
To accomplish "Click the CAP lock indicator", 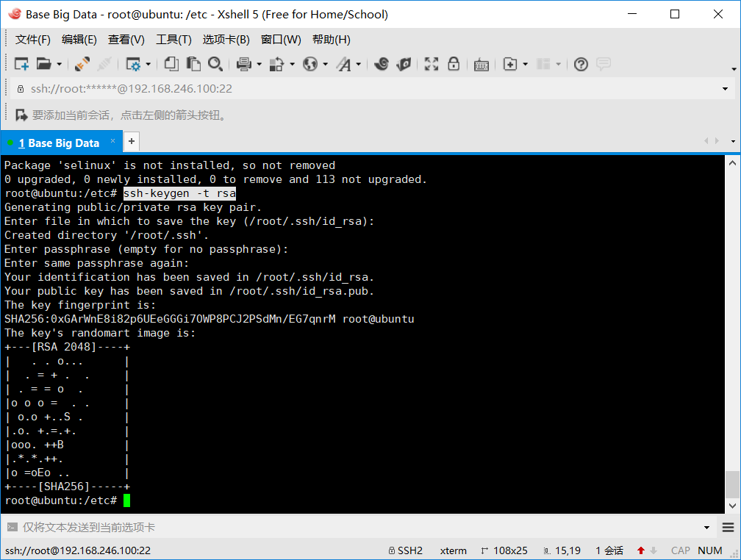I will (x=681, y=550).
